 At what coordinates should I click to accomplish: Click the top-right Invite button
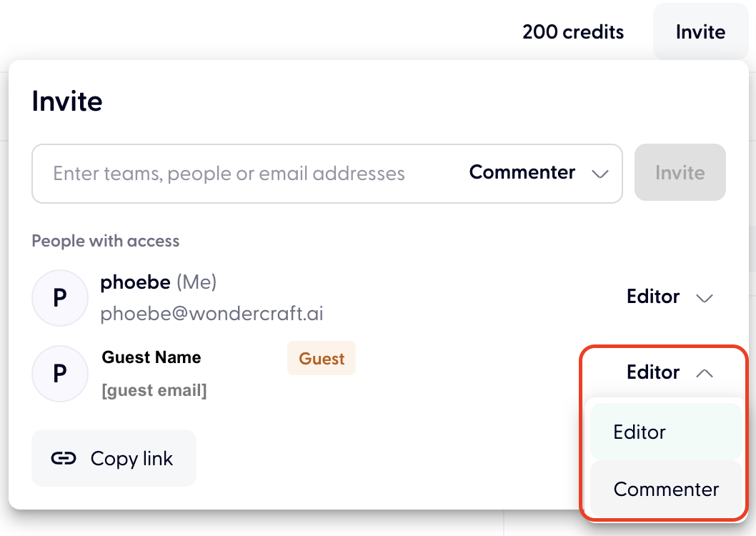coord(700,32)
